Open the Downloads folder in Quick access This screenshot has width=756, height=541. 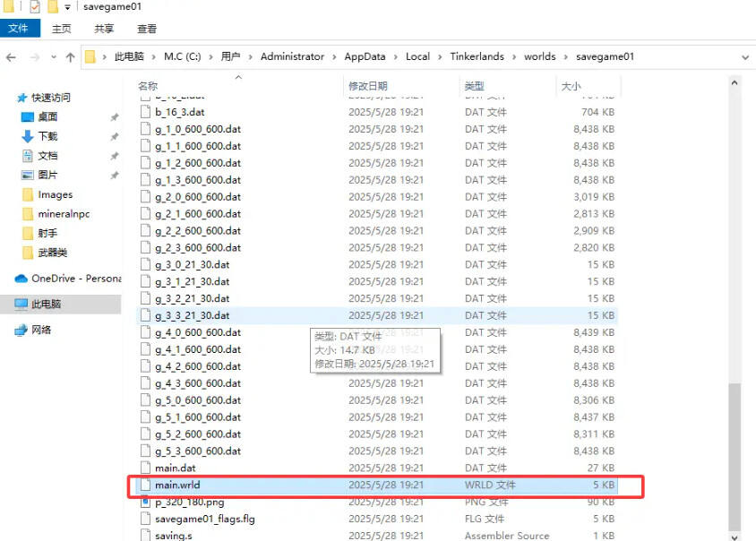point(47,136)
